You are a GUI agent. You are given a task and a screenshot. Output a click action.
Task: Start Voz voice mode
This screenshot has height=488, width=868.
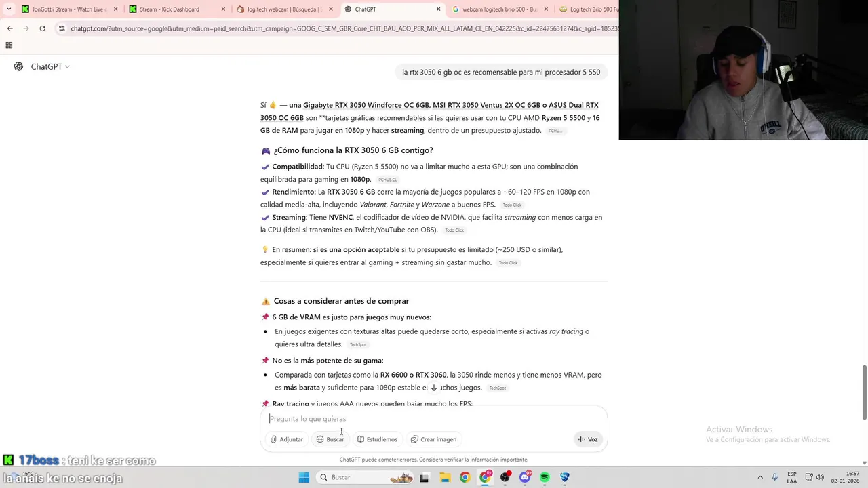(588, 439)
